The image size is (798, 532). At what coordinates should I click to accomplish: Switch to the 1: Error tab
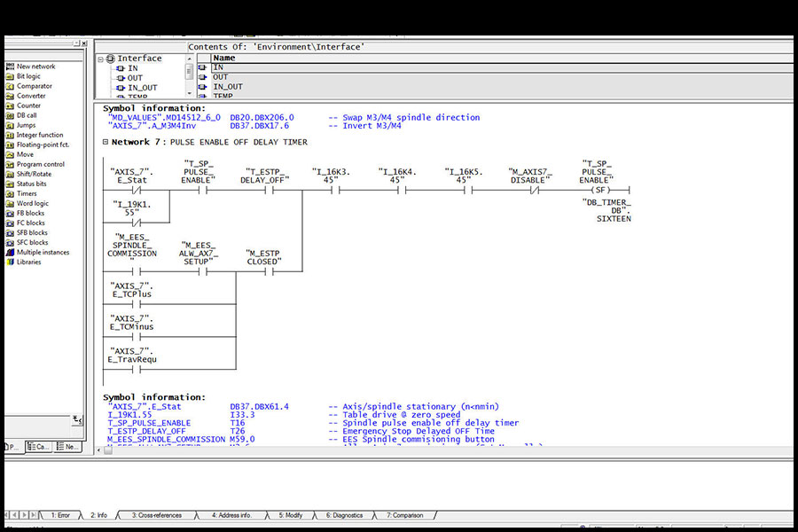pyautogui.click(x=60, y=515)
